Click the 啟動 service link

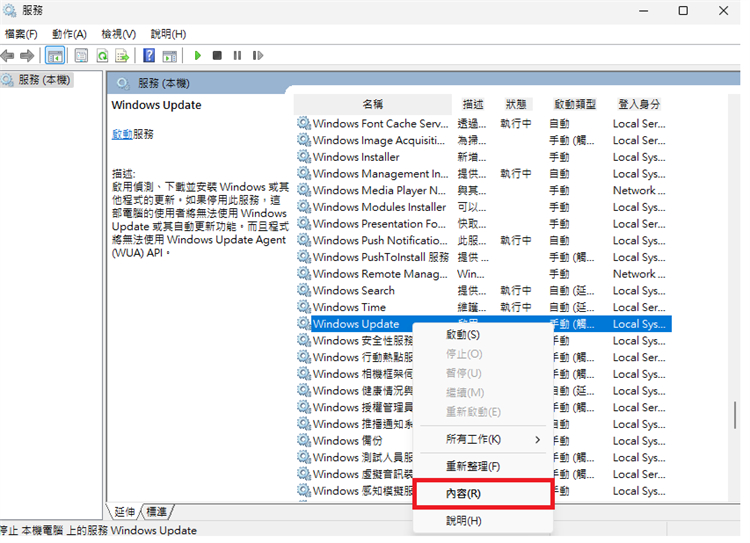pyautogui.click(x=122, y=135)
